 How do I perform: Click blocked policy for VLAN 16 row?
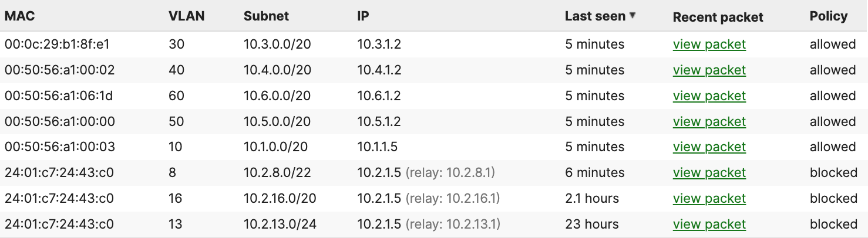[833, 199]
